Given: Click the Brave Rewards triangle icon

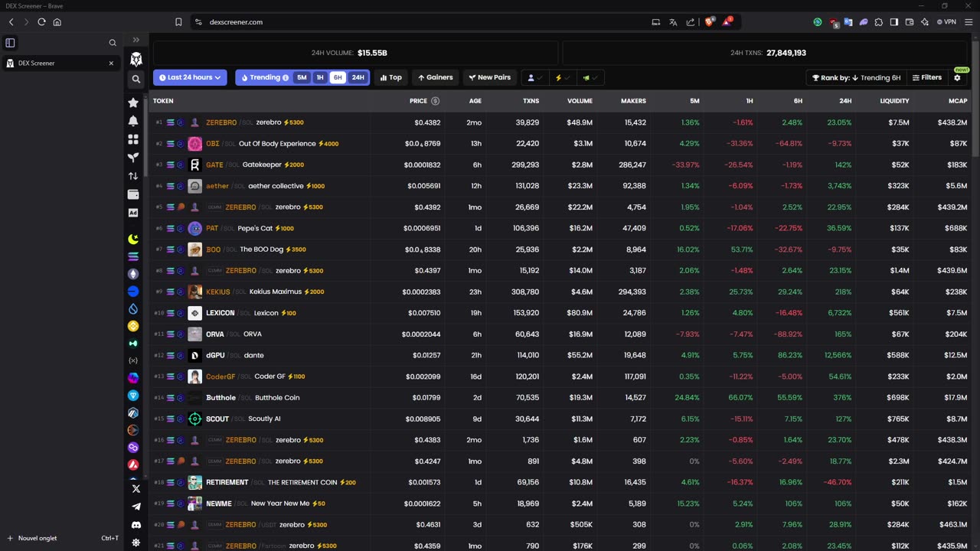Looking at the screenshot, I should [727, 21].
